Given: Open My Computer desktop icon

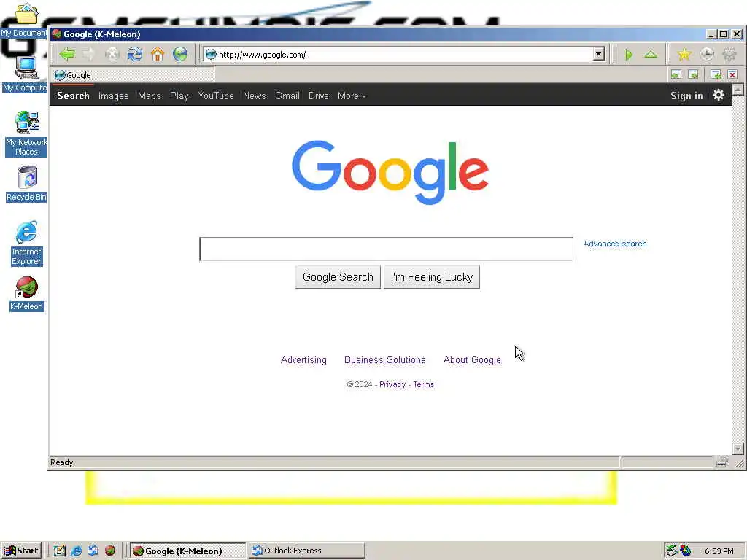Looking at the screenshot, I should 26,74.
